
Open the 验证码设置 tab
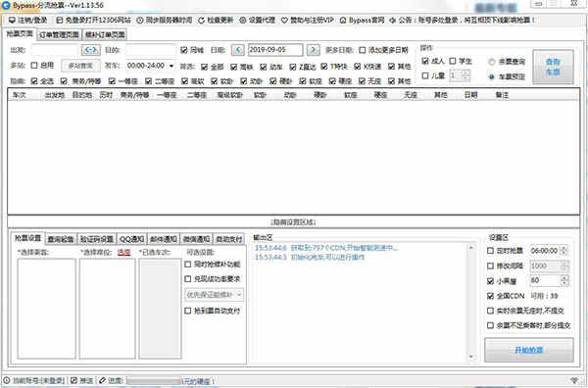coord(97,239)
